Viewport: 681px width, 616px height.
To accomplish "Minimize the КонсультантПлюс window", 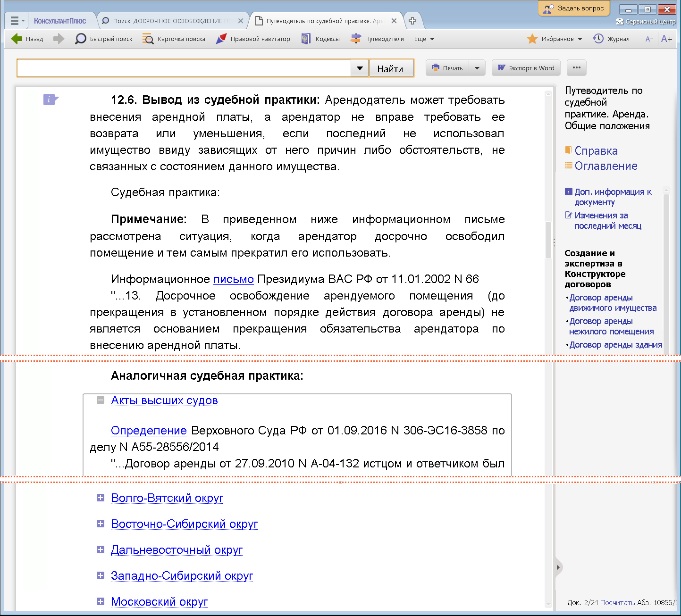I will click(x=628, y=9).
